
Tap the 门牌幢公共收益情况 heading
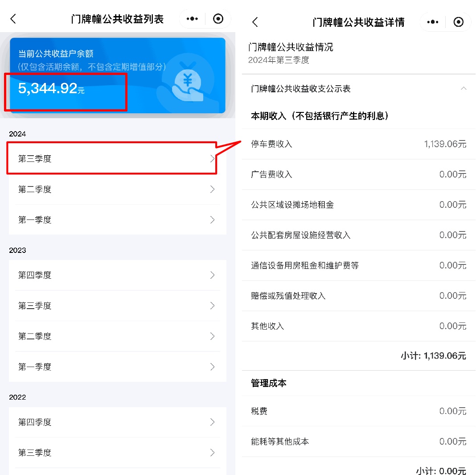pyautogui.click(x=291, y=47)
